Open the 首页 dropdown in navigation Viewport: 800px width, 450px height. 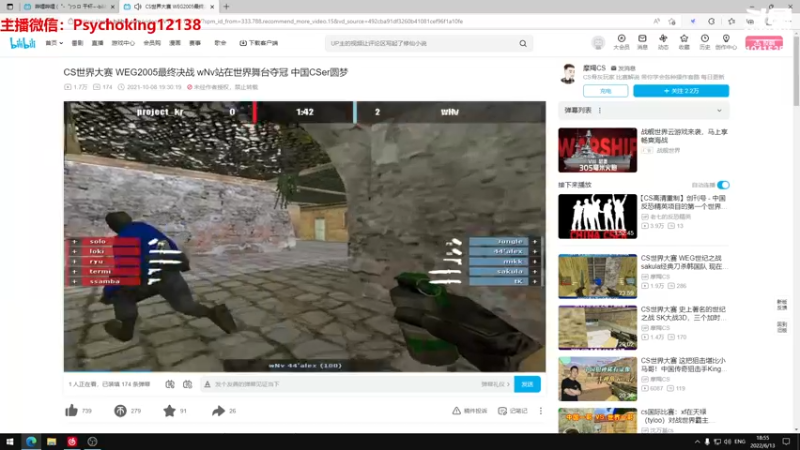tap(54, 43)
